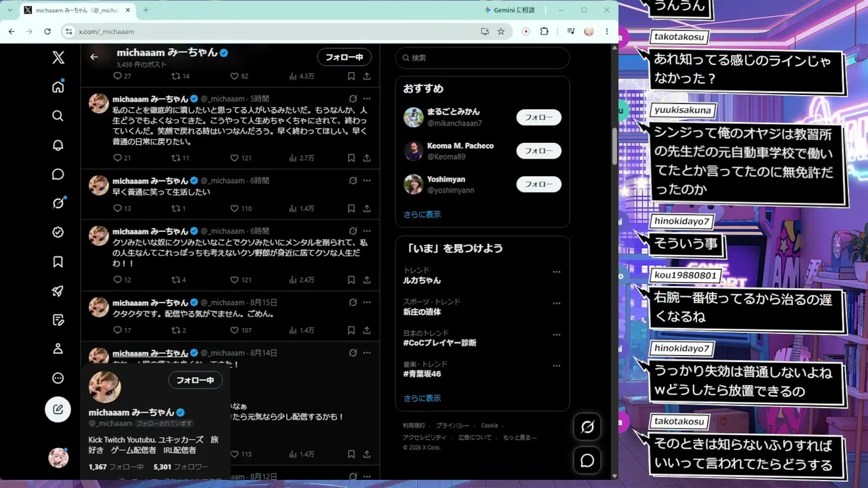Bookmark this page with the star icon
This screenshot has width=868, height=488.
[501, 31]
